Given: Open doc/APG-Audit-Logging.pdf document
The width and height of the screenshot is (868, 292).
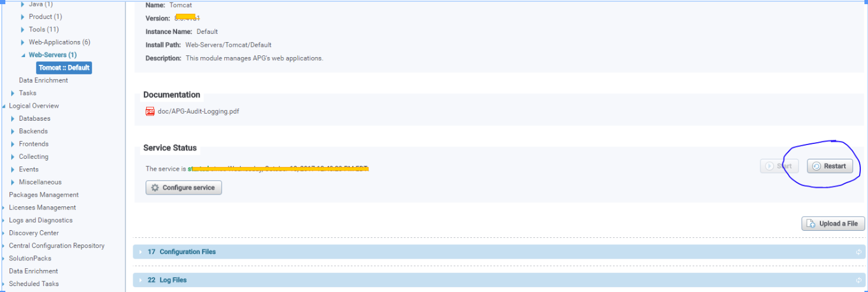Looking at the screenshot, I should [199, 111].
